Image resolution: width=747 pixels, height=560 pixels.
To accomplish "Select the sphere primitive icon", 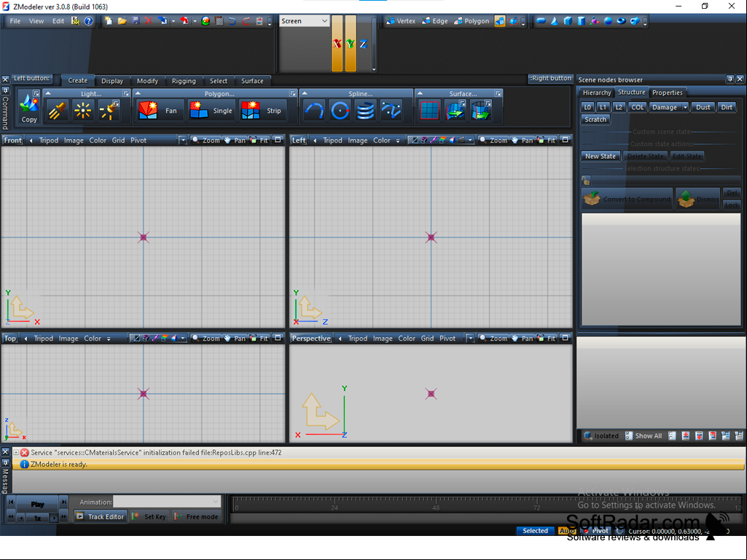I will pos(608,21).
